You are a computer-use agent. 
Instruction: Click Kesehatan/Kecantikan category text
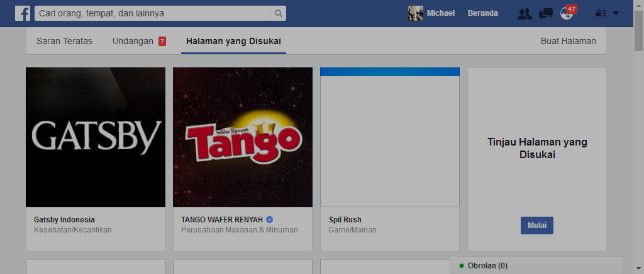pos(73,230)
